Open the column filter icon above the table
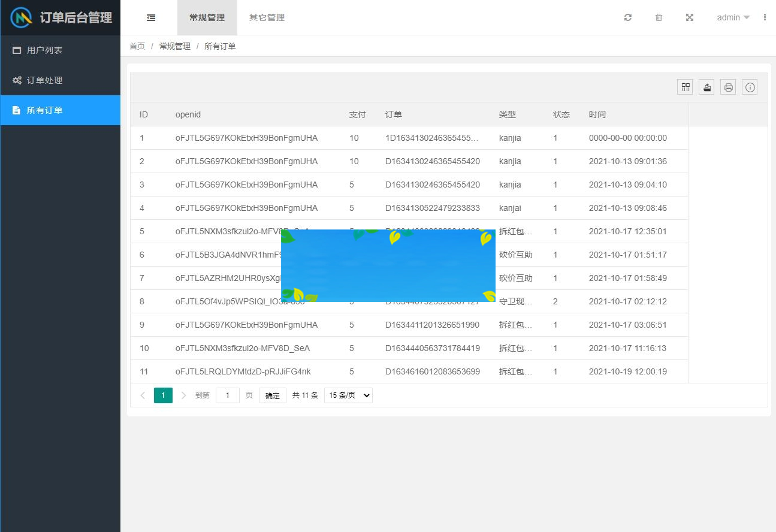The width and height of the screenshot is (776, 532). (x=685, y=87)
